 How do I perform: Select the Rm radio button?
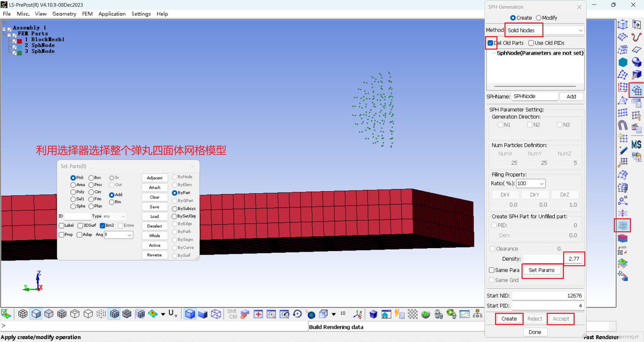click(x=112, y=202)
